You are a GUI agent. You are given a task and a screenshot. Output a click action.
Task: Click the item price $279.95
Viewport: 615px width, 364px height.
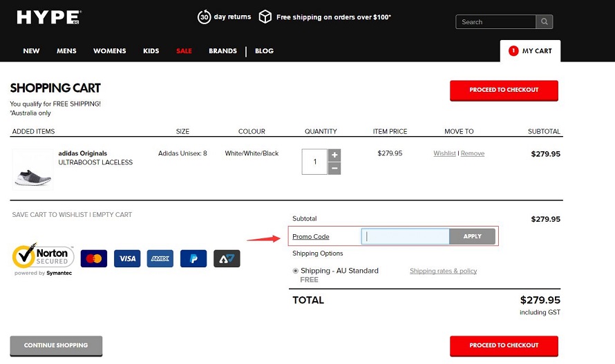tap(390, 153)
